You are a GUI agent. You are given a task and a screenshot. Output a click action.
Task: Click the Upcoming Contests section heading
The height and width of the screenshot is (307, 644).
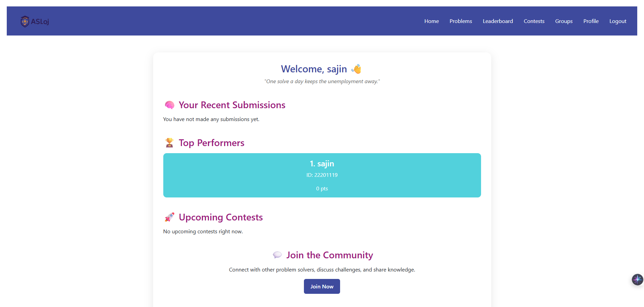tap(220, 217)
